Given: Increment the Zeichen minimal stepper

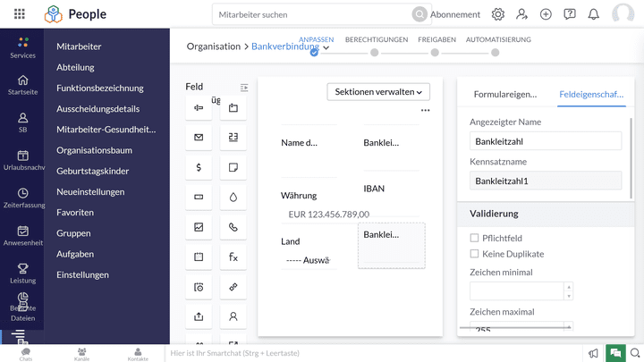Looking at the screenshot, I should [569, 287].
